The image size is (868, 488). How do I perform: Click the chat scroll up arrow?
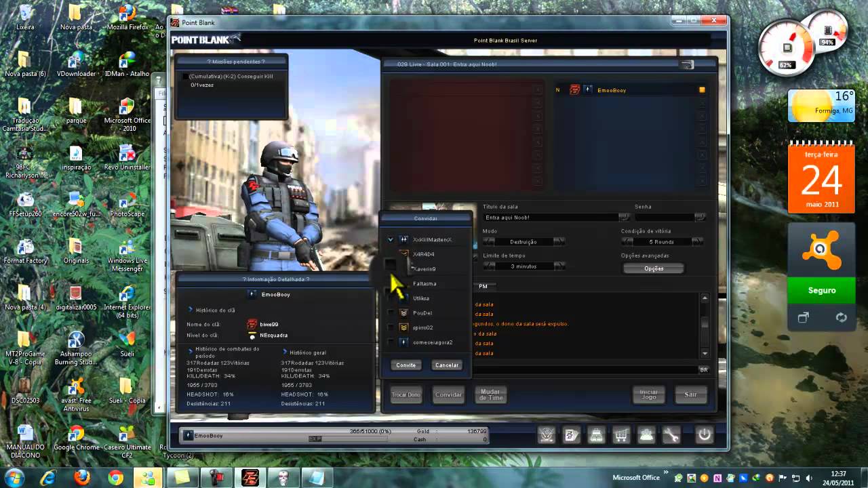pos(705,298)
